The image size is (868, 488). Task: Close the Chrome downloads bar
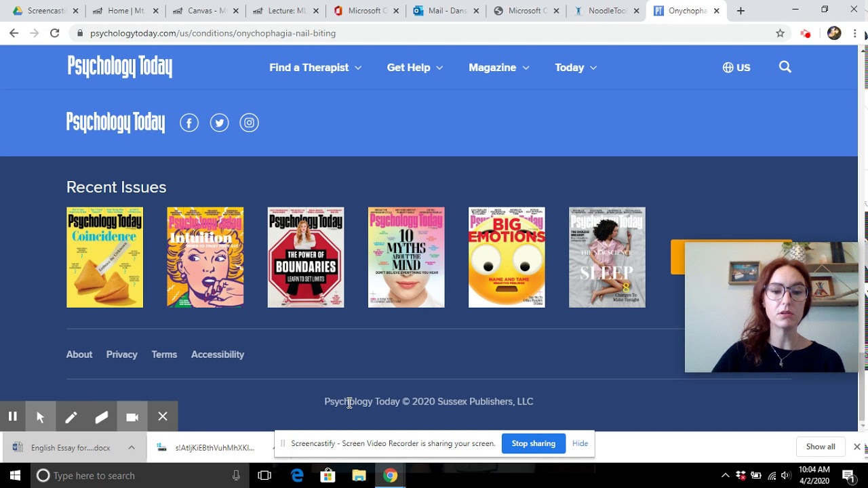[857, 447]
